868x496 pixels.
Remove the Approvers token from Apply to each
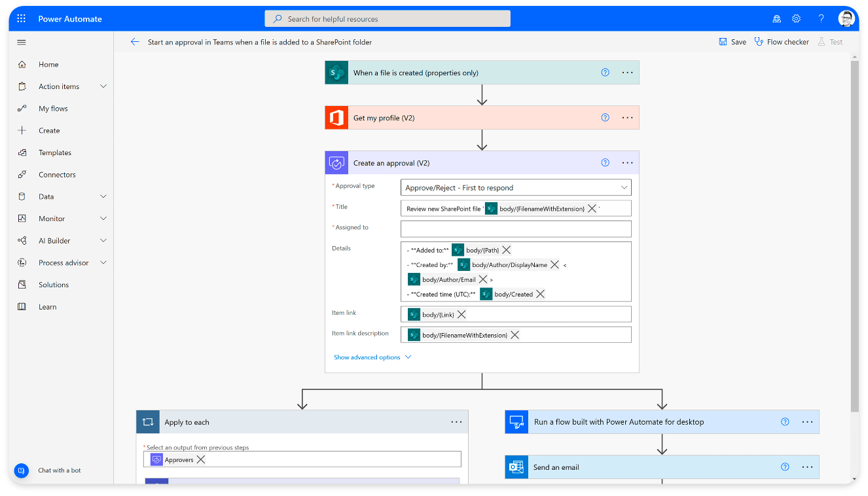201,460
